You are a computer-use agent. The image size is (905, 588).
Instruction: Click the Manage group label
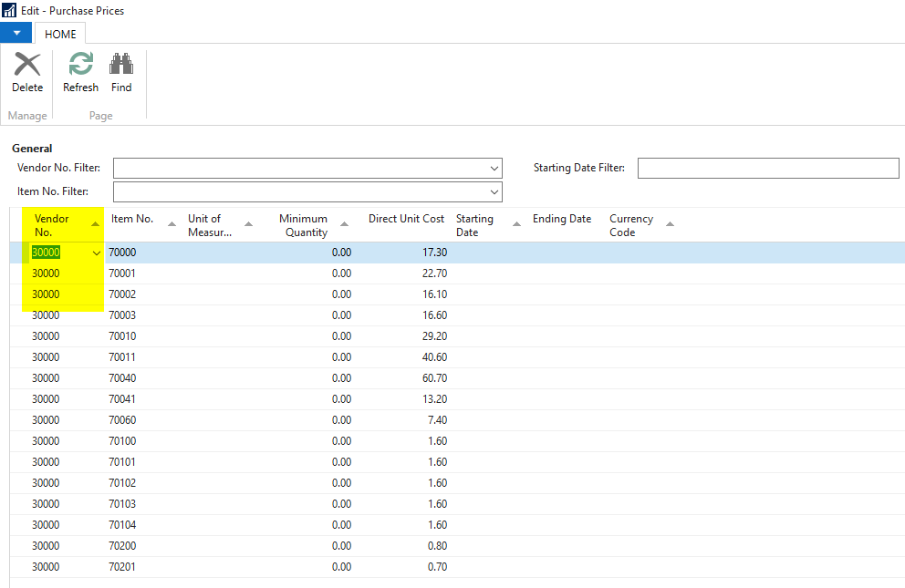point(26,115)
